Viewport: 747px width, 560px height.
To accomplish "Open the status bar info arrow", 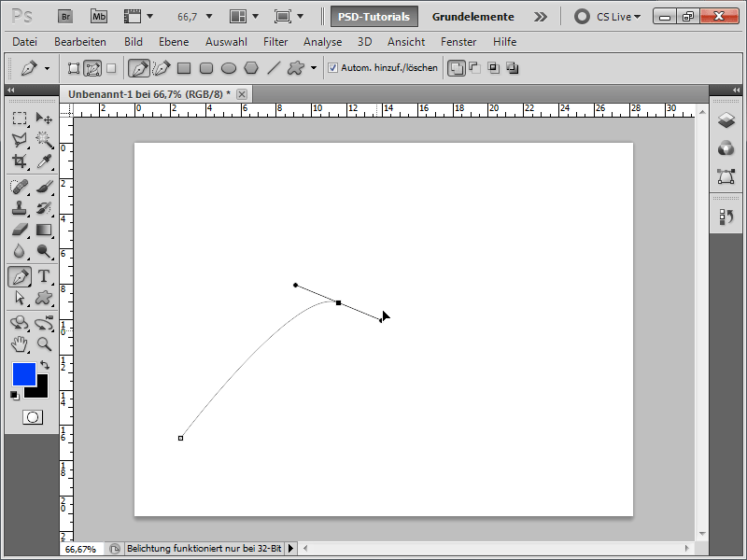I will (x=290, y=549).
